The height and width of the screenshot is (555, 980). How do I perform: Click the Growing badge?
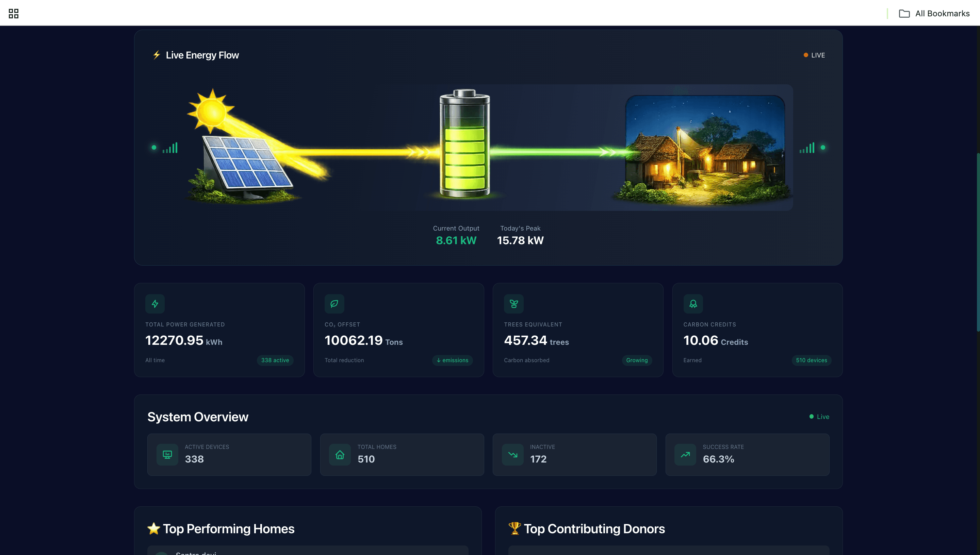[x=637, y=360]
